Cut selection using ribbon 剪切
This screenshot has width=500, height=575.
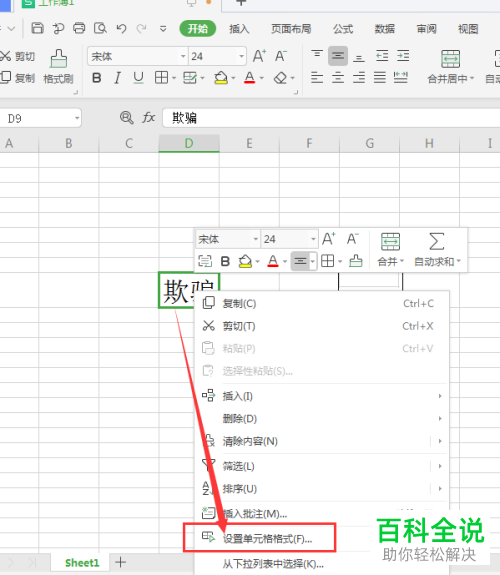tap(18, 56)
